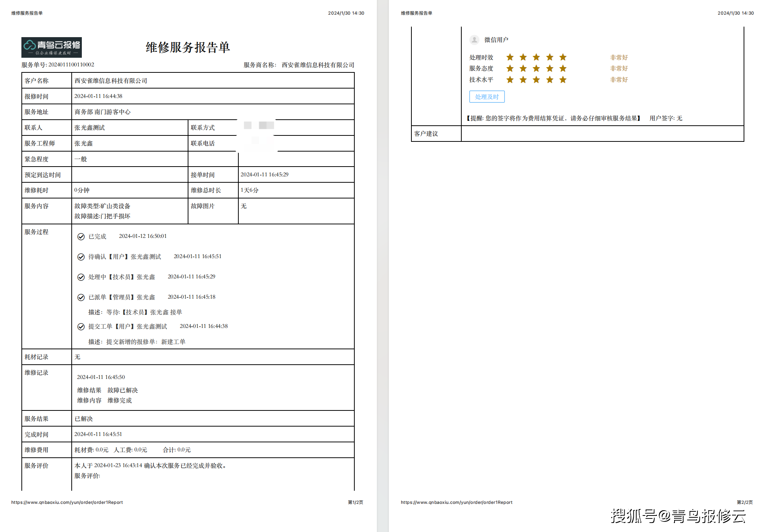Select the first star for 技术水平
The image size is (765, 532).
(x=510, y=80)
